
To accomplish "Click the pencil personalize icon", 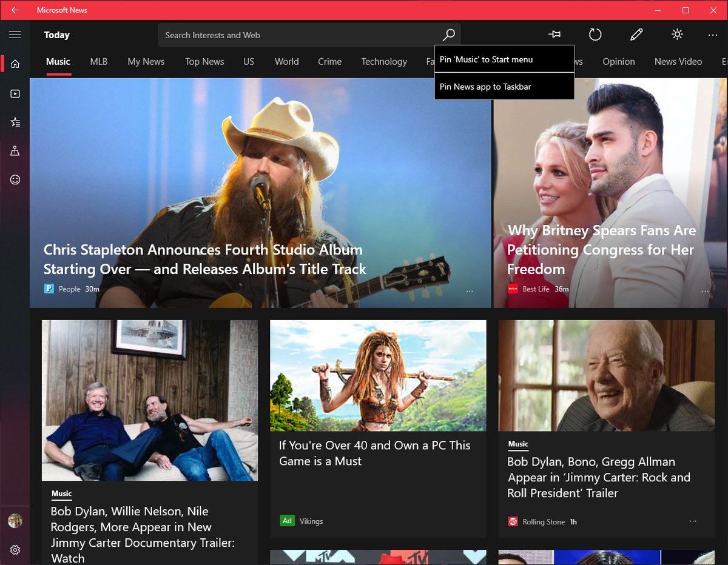I will (636, 35).
